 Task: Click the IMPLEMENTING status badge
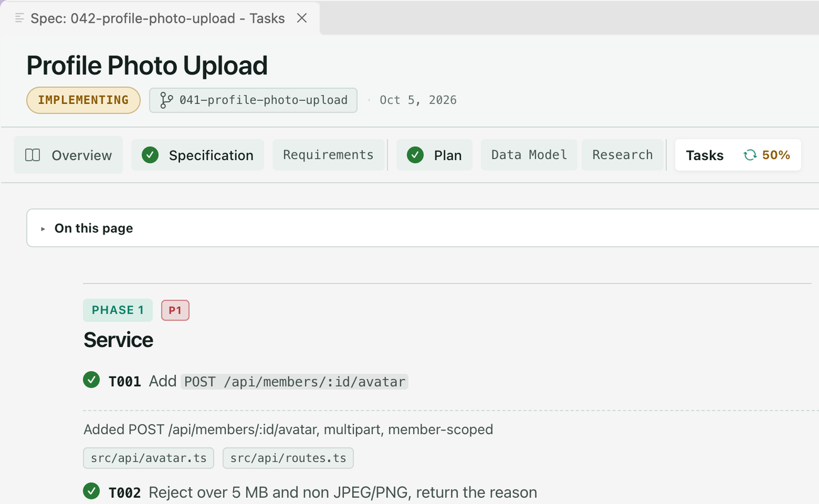(x=83, y=100)
